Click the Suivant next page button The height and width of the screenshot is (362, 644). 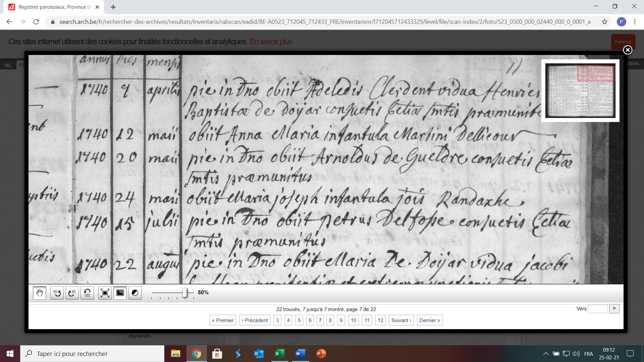(401, 320)
